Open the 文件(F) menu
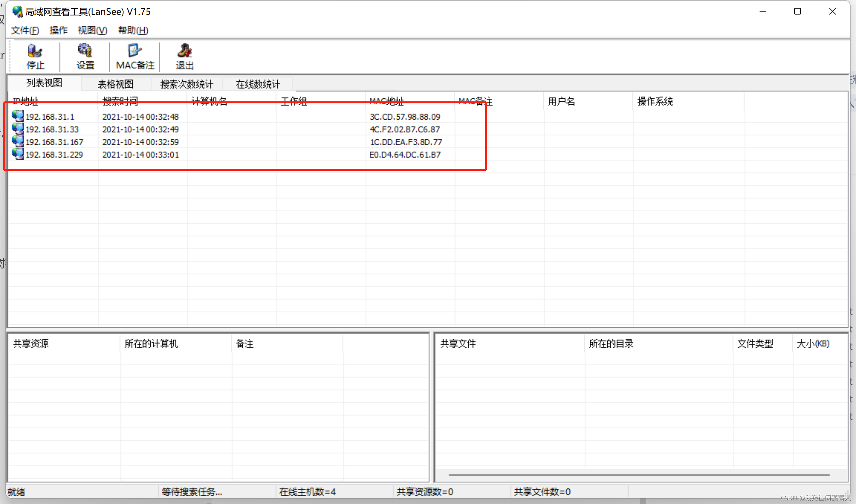 [x=25, y=30]
